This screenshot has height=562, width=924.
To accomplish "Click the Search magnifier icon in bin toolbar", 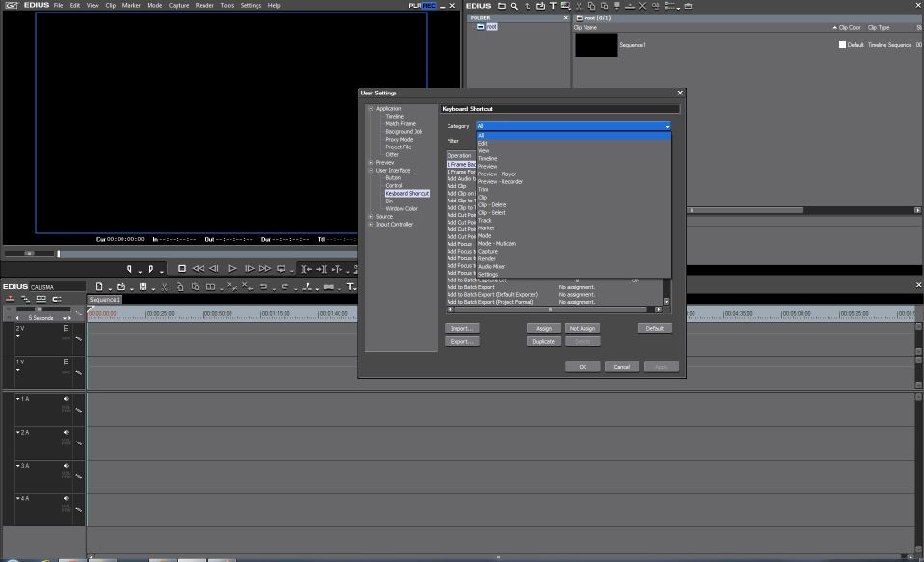I will point(514,6).
